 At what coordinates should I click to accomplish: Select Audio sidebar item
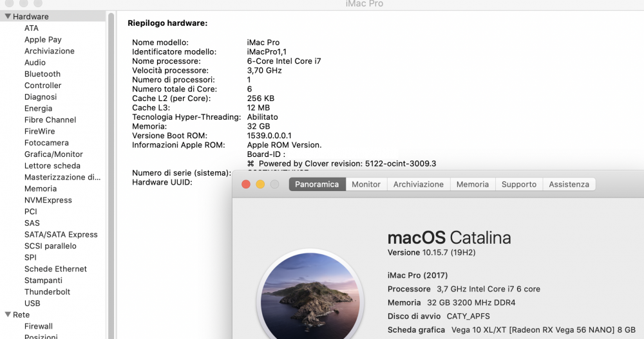[x=35, y=62]
